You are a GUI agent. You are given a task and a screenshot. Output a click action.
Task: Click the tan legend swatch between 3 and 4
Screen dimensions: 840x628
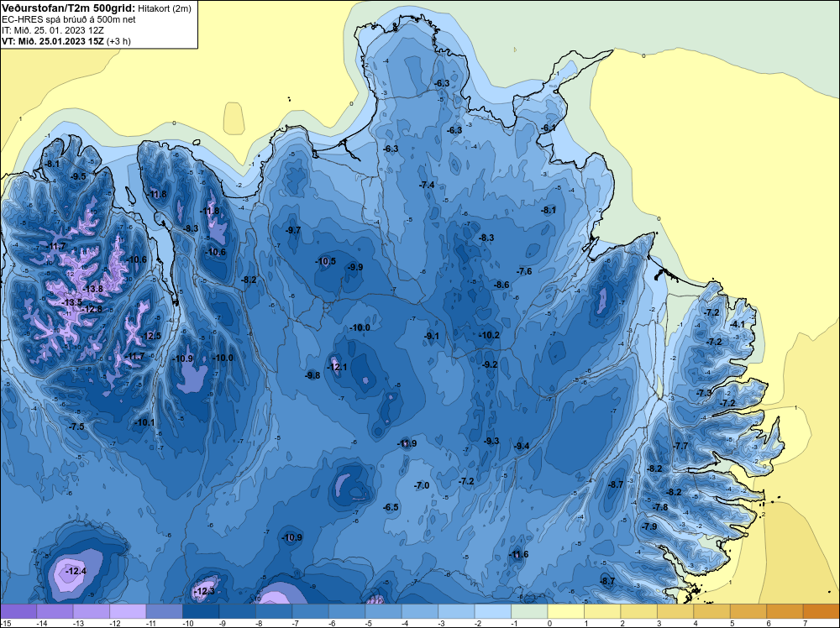tap(675, 611)
